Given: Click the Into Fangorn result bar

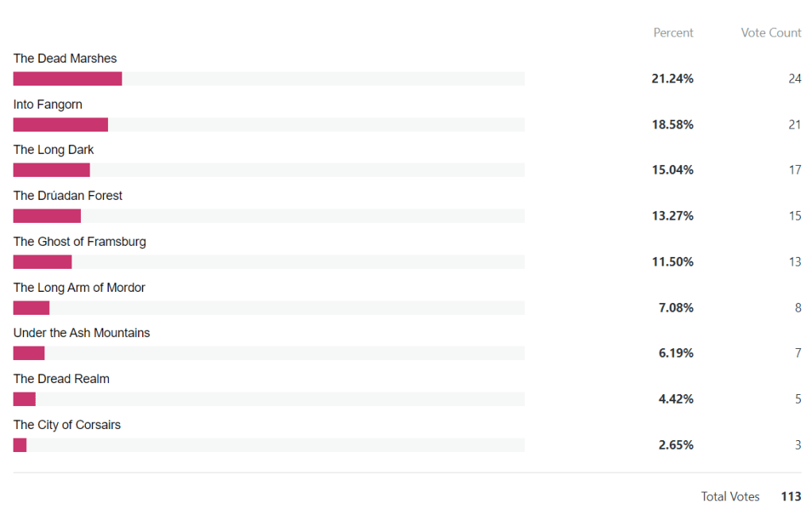Looking at the screenshot, I should (x=60, y=125).
